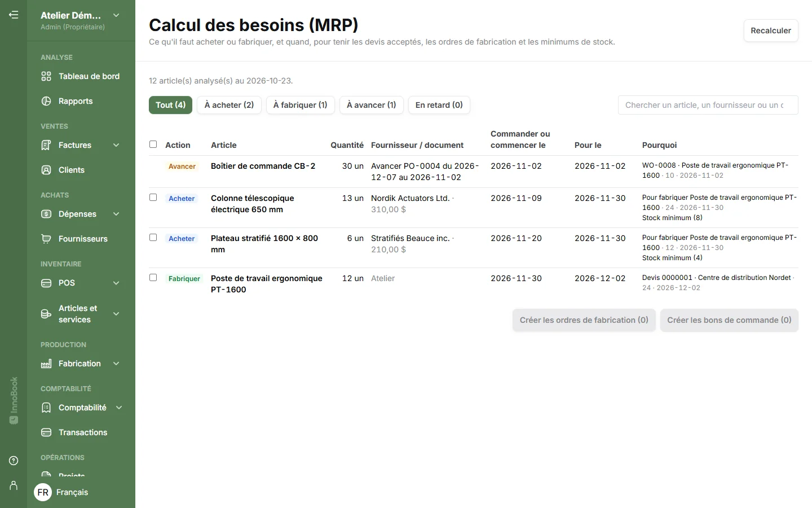The height and width of the screenshot is (508, 812).
Task: Check the Colonne télescopique électrique row
Action: pyautogui.click(x=153, y=198)
